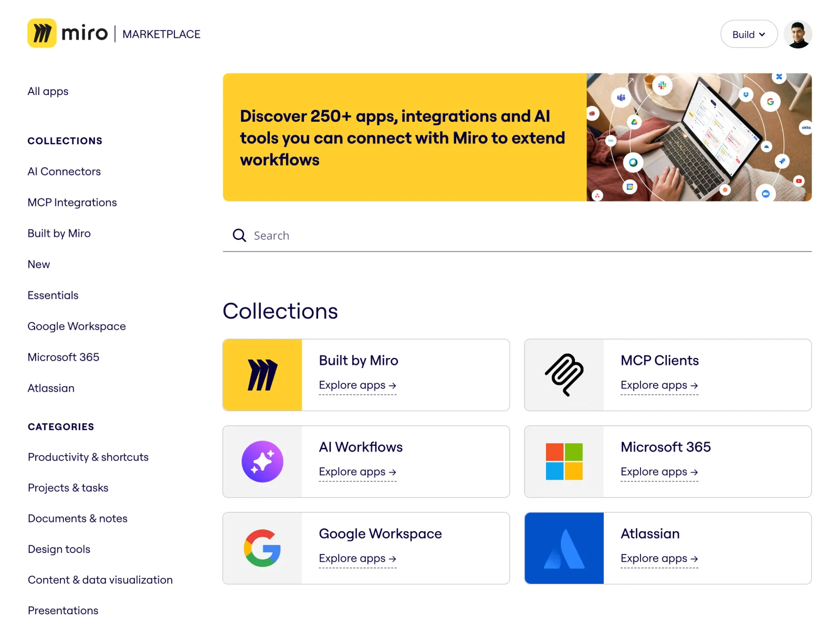Select Documents & notes category
Screen dimensions: 840x630
78,519
